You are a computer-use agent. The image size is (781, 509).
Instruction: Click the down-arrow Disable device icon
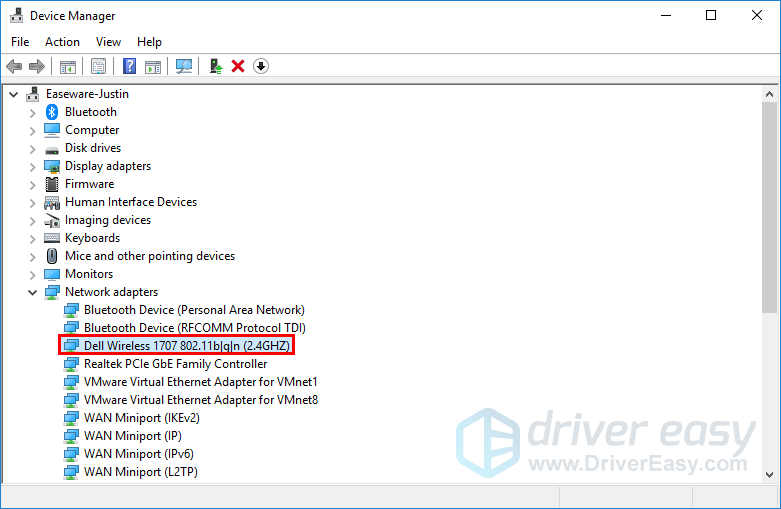coord(261,66)
